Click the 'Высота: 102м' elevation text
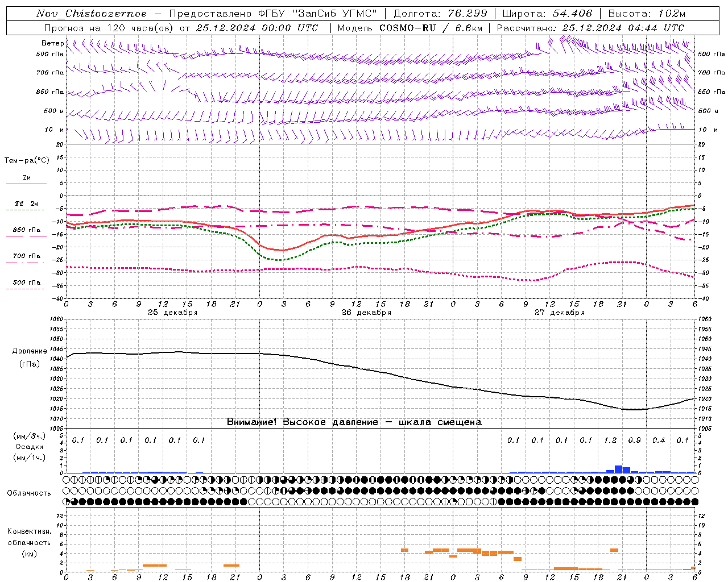The image size is (728, 582). pos(647,14)
